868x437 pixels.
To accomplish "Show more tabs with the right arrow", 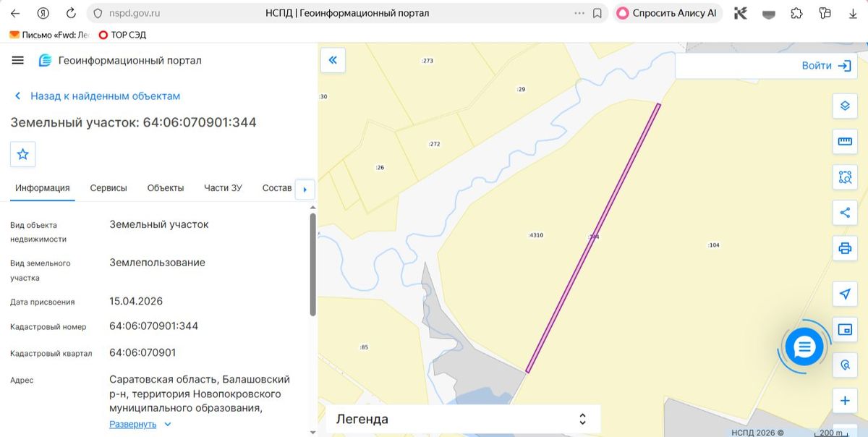I will [x=305, y=190].
